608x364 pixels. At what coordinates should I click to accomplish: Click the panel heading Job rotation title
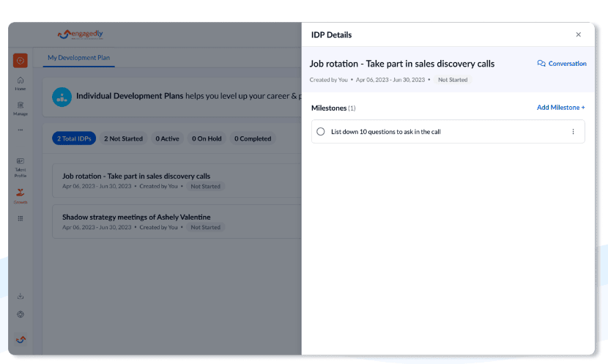click(x=402, y=64)
